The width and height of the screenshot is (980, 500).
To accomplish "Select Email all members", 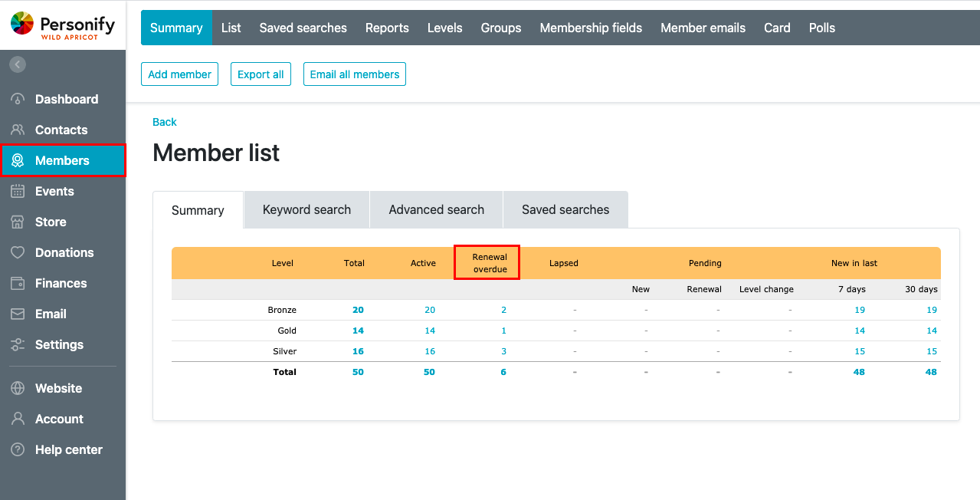I will coord(354,74).
